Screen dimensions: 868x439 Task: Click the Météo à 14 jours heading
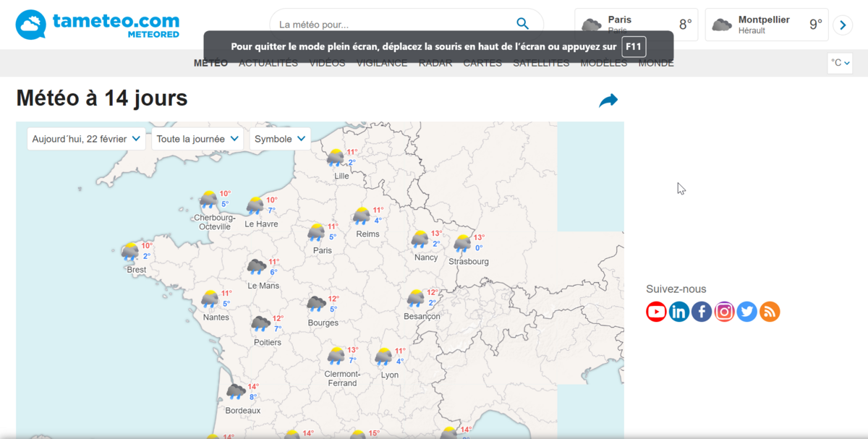[102, 98]
